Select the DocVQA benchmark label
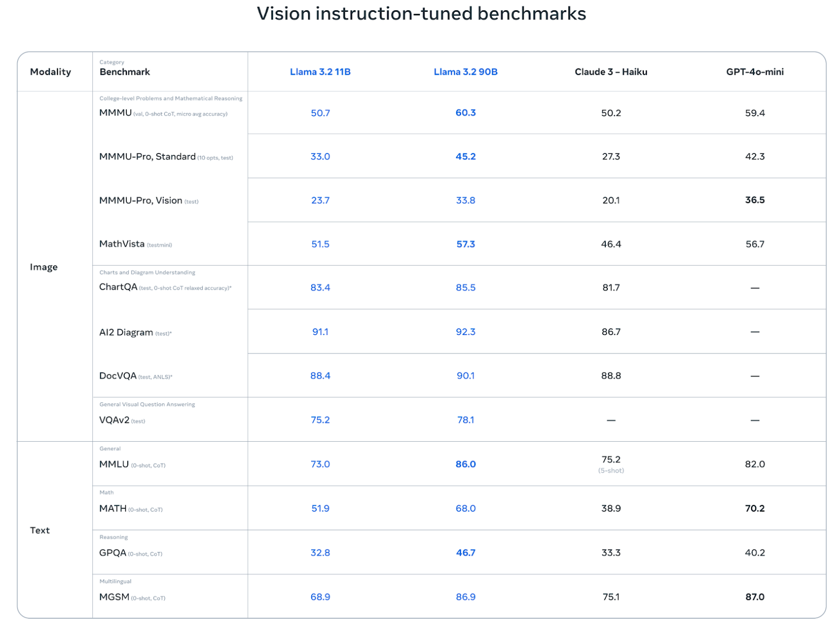The height and width of the screenshot is (628, 840). tap(118, 376)
